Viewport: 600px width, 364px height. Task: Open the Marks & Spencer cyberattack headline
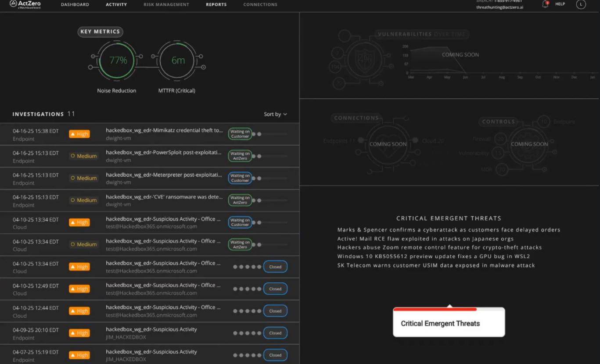point(449,230)
